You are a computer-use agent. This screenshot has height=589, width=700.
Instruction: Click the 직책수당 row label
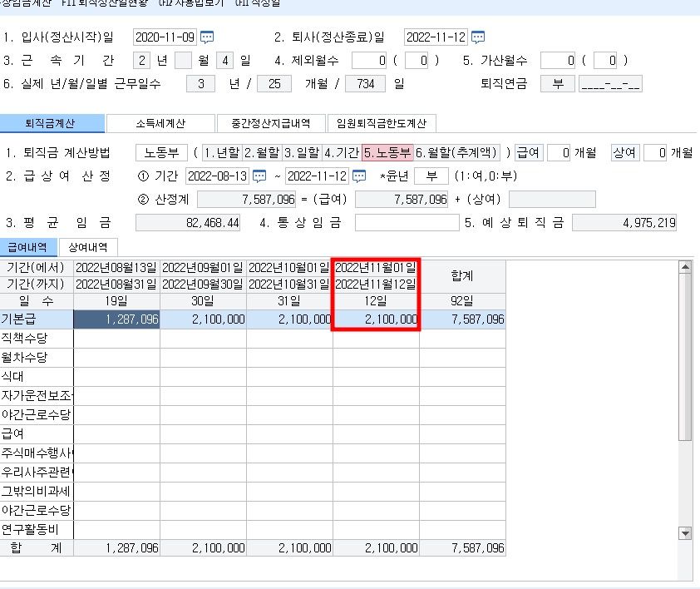(37, 338)
